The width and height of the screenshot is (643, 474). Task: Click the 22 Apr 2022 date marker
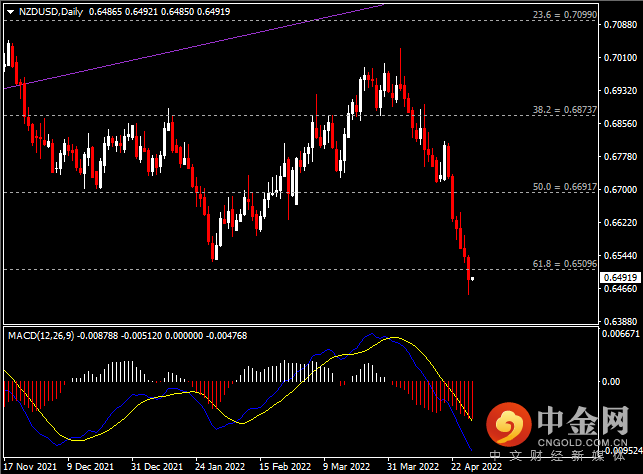coord(477,467)
